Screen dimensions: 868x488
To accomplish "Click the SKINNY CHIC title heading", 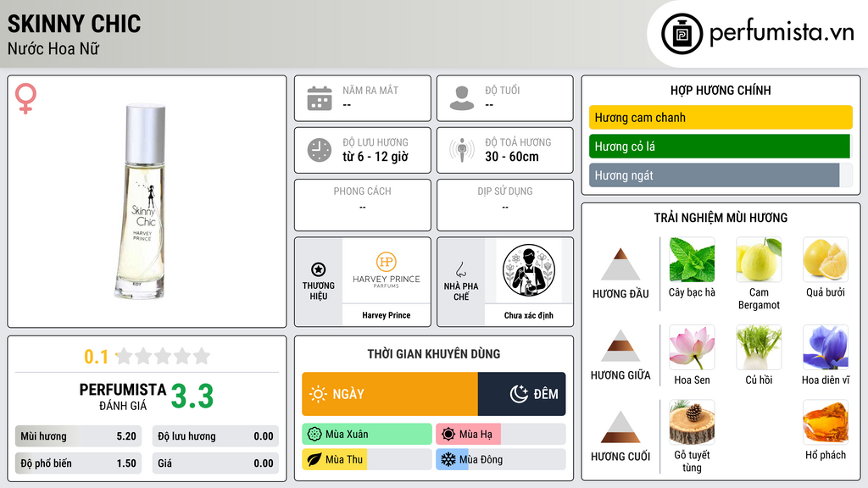I will point(75,24).
